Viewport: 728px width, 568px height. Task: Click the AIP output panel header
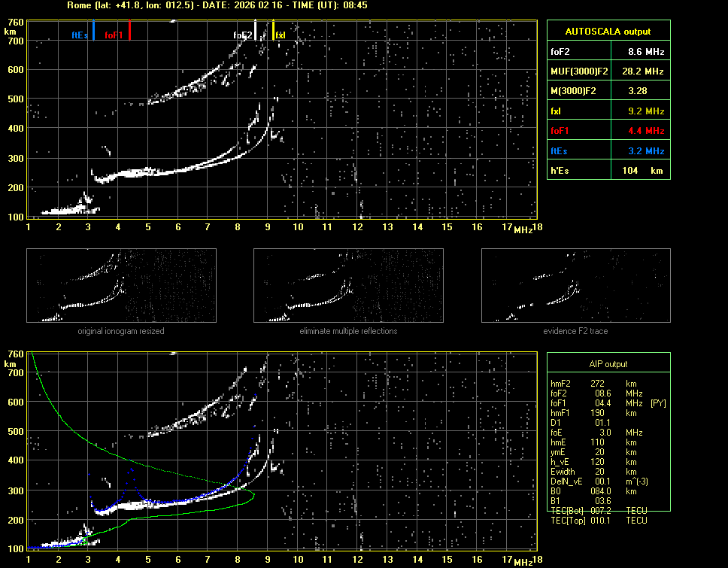click(608, 364)
